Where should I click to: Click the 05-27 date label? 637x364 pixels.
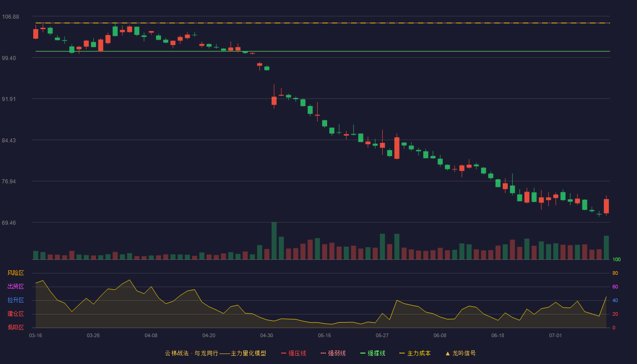pyautogui.click(x=382, y=335)
